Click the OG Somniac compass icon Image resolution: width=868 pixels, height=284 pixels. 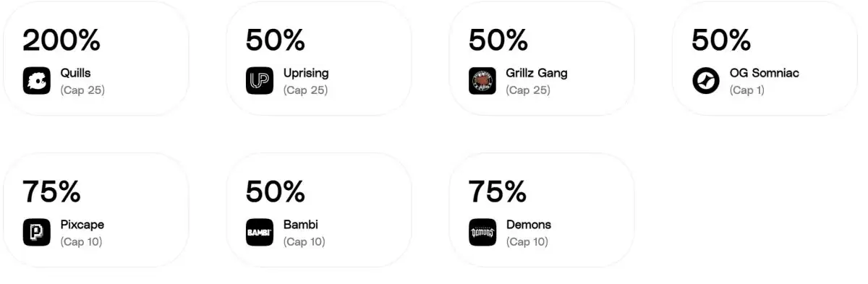[x=706, y=81]
